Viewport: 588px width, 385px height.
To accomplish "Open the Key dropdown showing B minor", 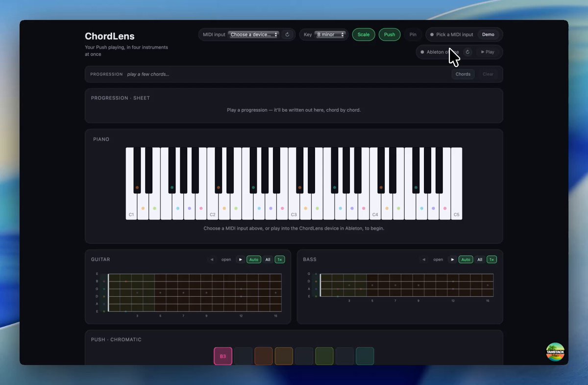I will tap(331, 35).
